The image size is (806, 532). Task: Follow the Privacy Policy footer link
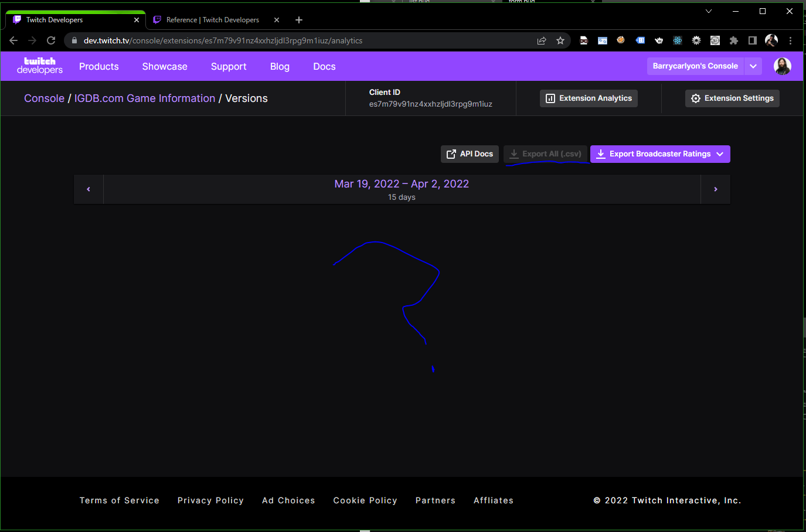[x=210, y=500]
